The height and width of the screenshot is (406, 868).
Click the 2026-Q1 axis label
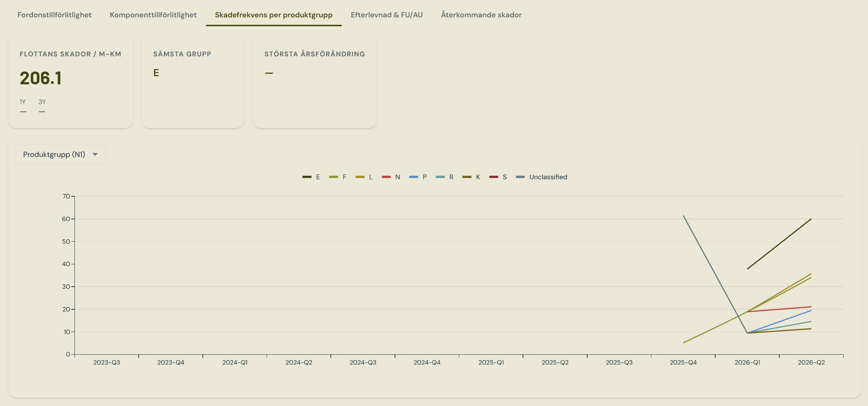(x=747, y=362)
